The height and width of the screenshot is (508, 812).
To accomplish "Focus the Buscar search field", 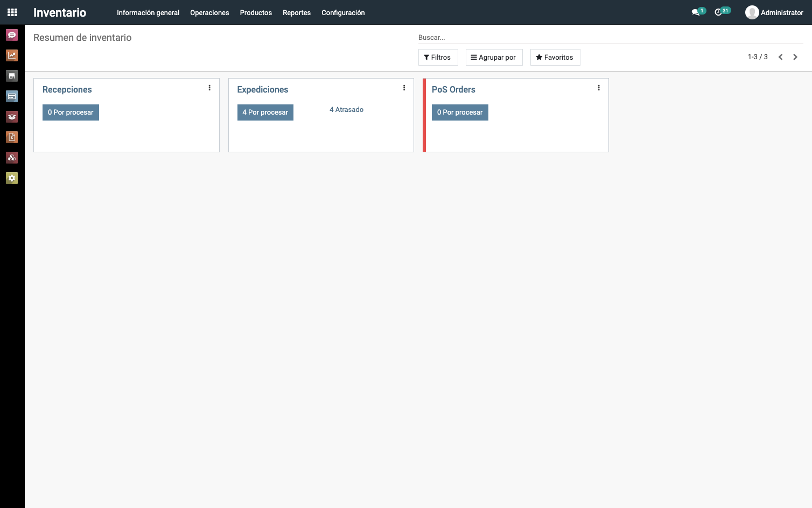I will click(x=611, y=38).
